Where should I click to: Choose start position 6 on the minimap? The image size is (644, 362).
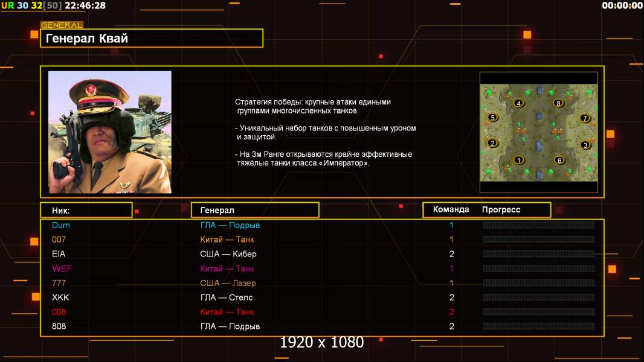point(559,160)
